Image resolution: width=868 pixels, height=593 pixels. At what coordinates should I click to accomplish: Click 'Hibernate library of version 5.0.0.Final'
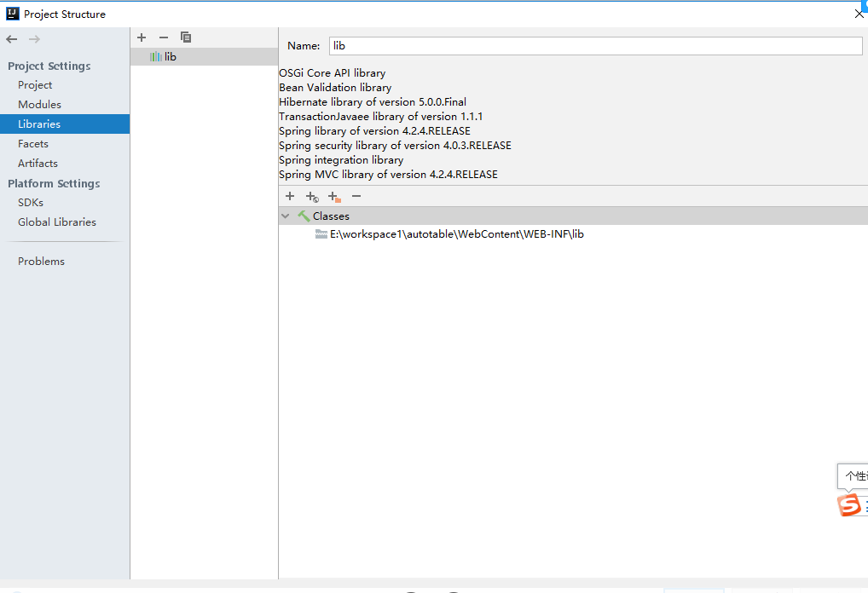click(373, 101)
